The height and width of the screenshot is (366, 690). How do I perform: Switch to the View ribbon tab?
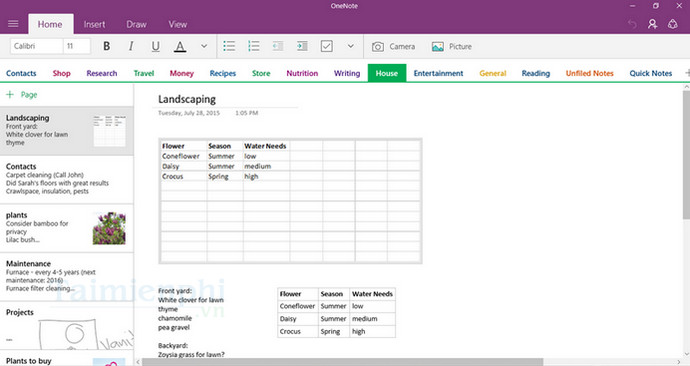[x=178, y=24]
